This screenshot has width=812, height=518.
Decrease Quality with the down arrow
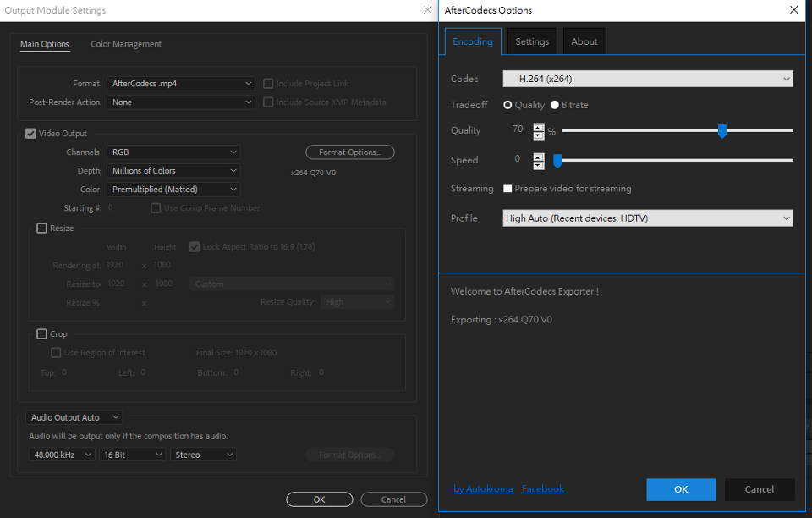pyautogui.click(x=539, y=135)
